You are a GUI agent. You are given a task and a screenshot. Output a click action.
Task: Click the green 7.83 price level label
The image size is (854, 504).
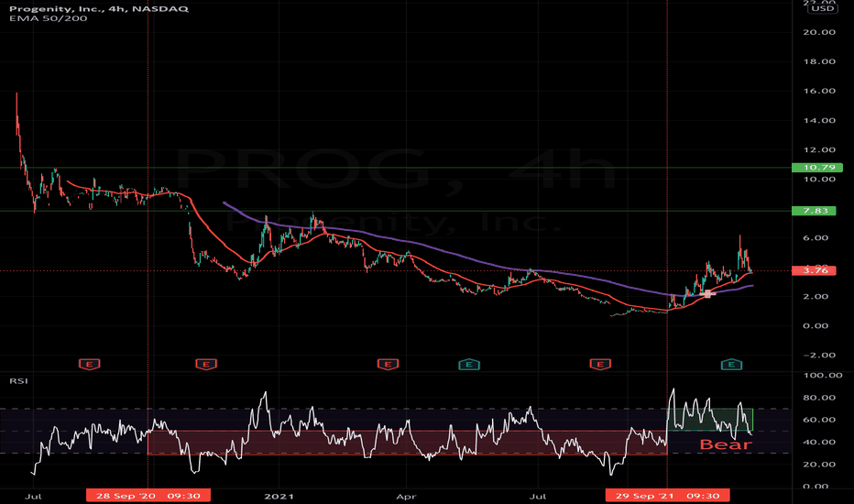click(814, 211)
